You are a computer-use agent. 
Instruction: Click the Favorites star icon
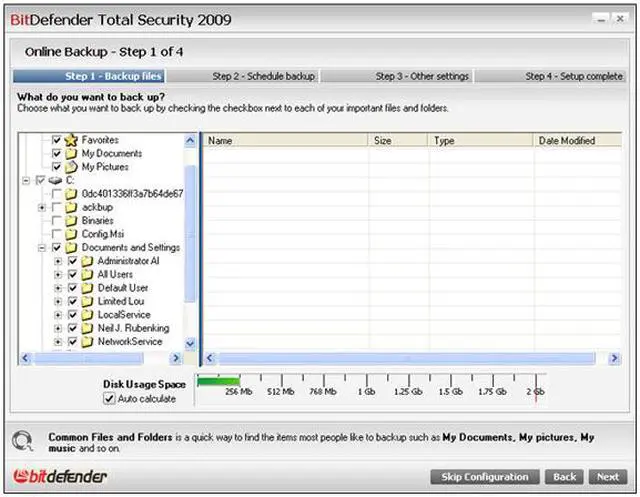coord(71,140)
